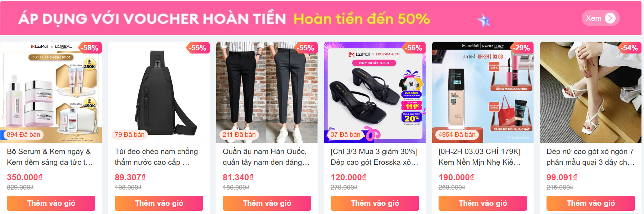Open 'Túi đeo chéo nam' product title

[157, 157]
